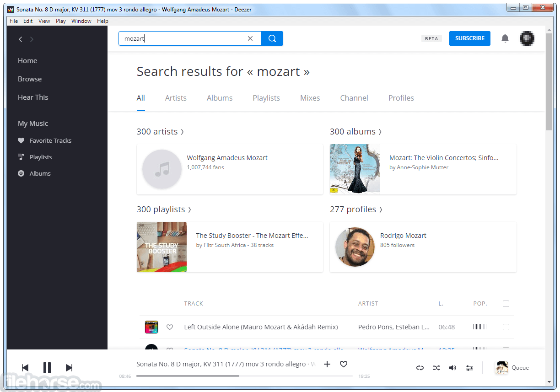Image resolution: width=560 pixels, height=392 pixels.
Task: Click the Playlists music-note icon in sidebar
Action: click(x=21, y=157)
